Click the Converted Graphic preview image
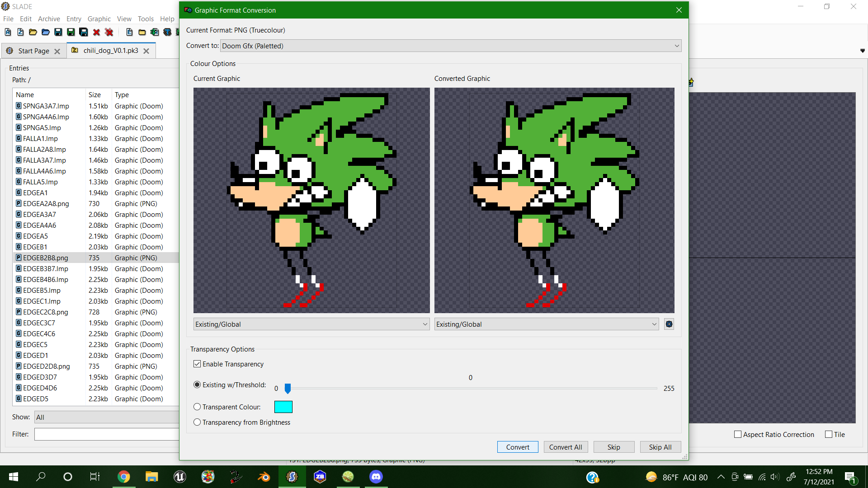Image resolution: width=868 pixels, height=488 pixels. [554, 200]
